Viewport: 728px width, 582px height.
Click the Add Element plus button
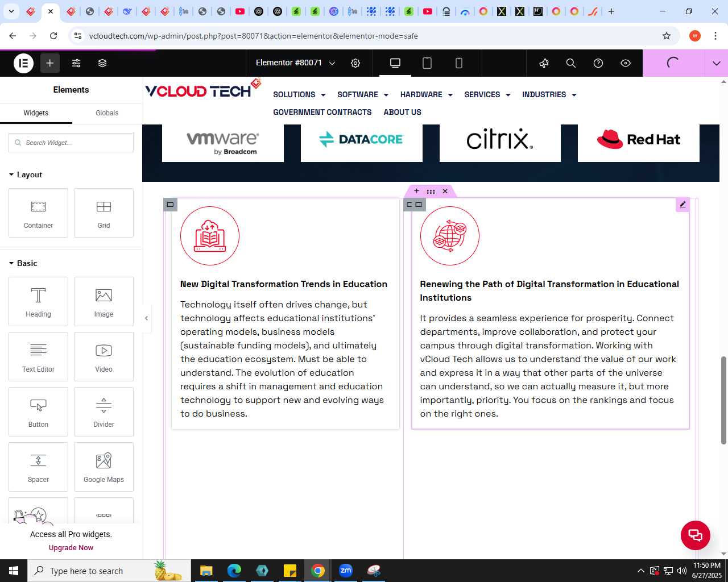[50, 63]
